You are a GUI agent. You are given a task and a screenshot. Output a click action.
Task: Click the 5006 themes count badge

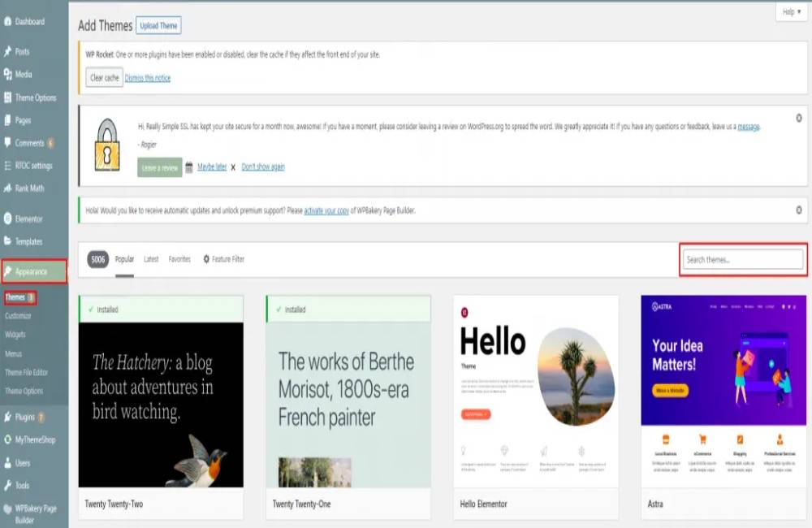point(98,259)
